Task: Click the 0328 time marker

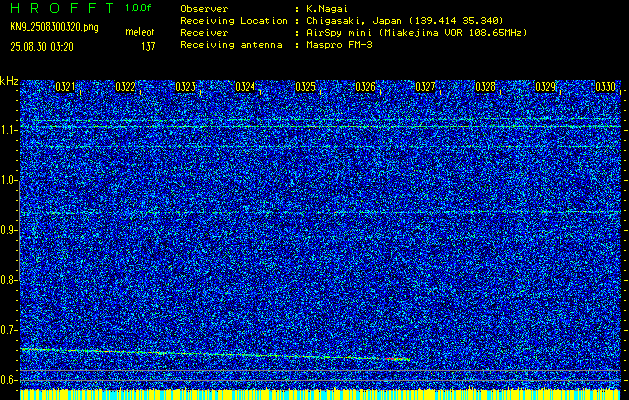Action: [x=485, y=87]
